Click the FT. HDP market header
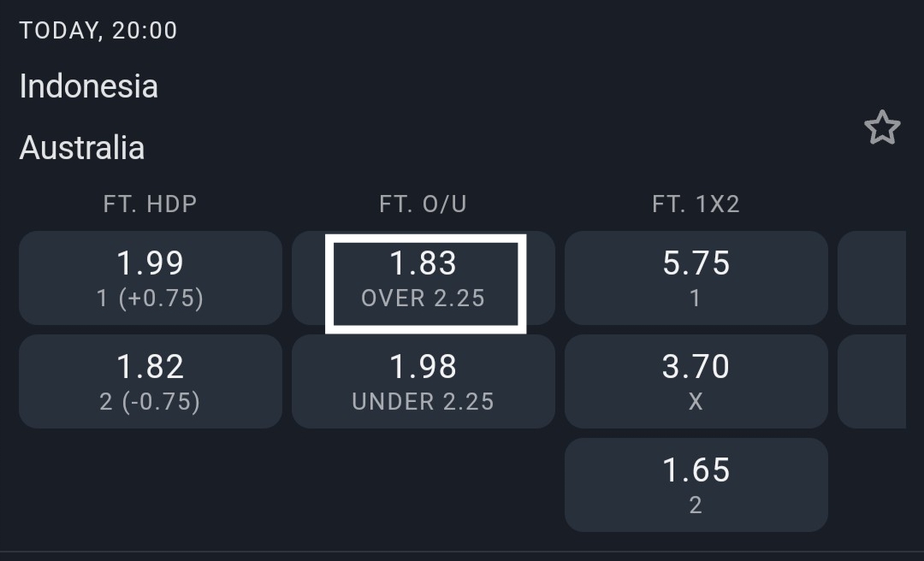The image size is (924, 561). pyautogui.click(x=151, y=204)
